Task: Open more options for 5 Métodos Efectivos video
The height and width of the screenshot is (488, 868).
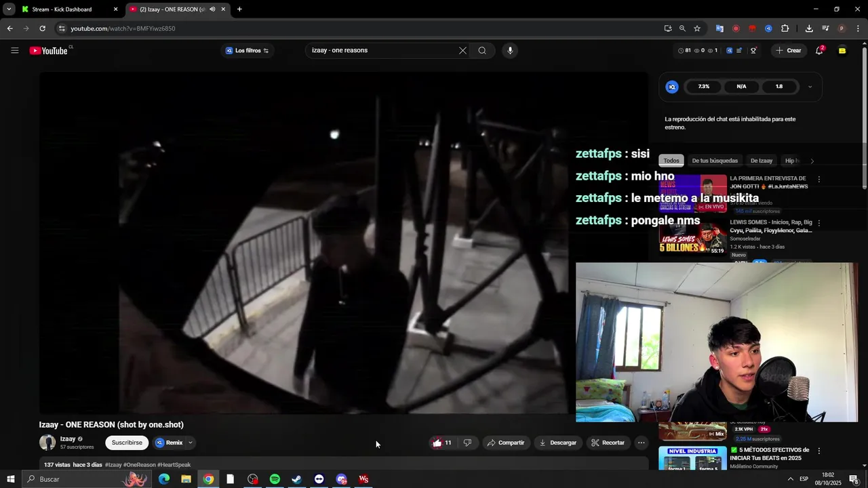Action: (x=819, y=451)
